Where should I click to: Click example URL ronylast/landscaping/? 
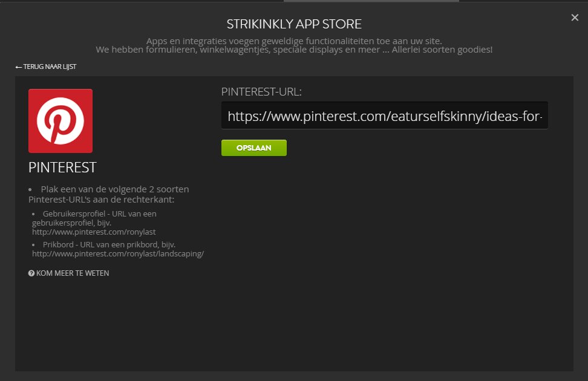click(x=118, y=253)
